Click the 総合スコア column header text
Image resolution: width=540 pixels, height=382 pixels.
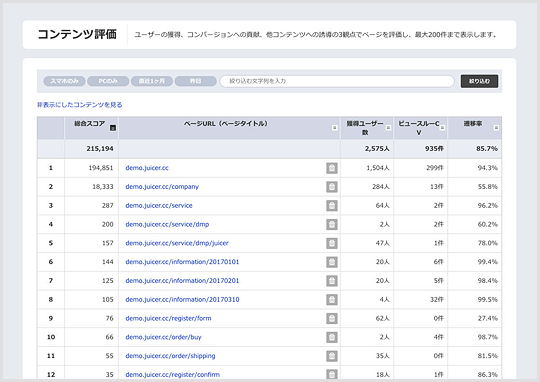[90, 124]
